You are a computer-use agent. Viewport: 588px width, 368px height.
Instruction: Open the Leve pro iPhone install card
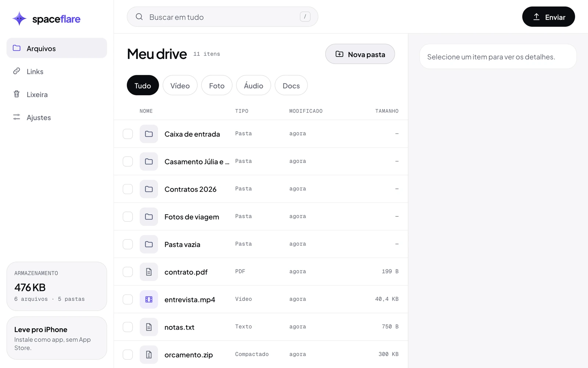pos(57,338)
